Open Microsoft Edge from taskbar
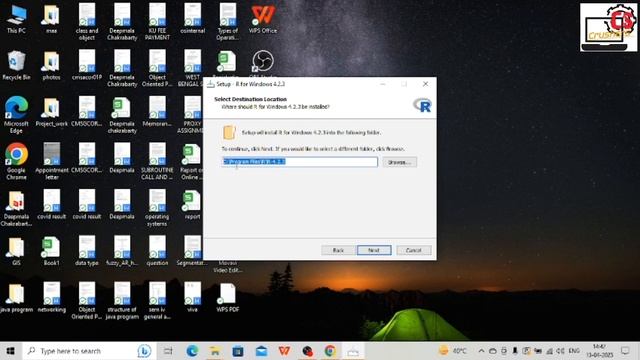Viewport: 640px width, 360px height. tap(192, 351)
